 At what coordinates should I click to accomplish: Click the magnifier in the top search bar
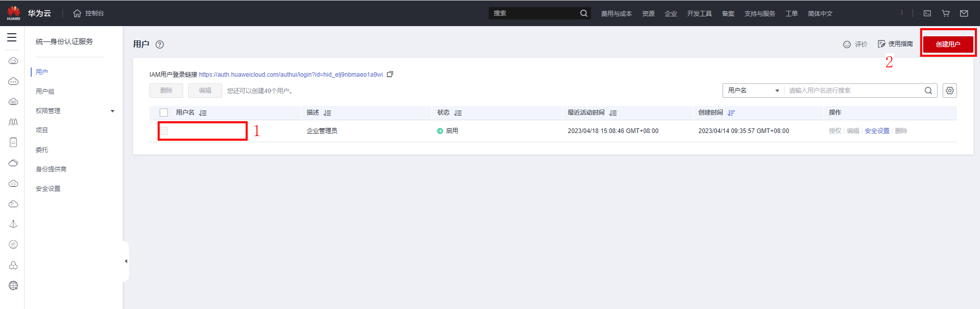[x=583, y=13]
